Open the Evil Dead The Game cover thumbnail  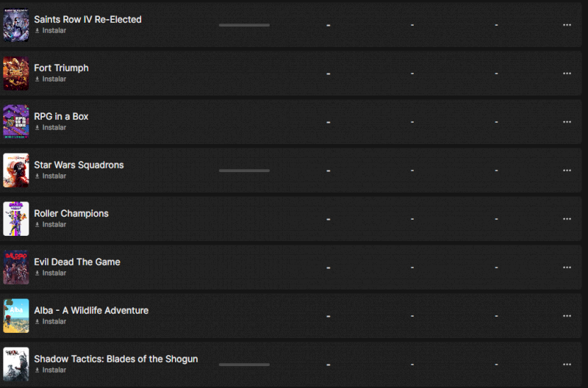(16, 267)
